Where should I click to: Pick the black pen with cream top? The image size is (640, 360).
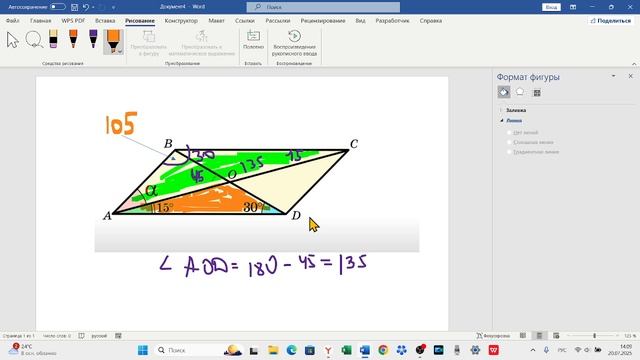53,39
